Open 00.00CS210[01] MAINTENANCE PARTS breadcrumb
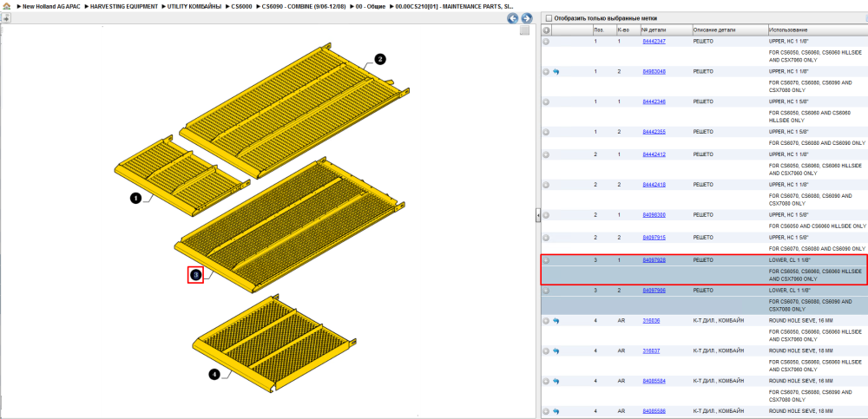Screen dimensions: 868x419 (x=455, y=6)
